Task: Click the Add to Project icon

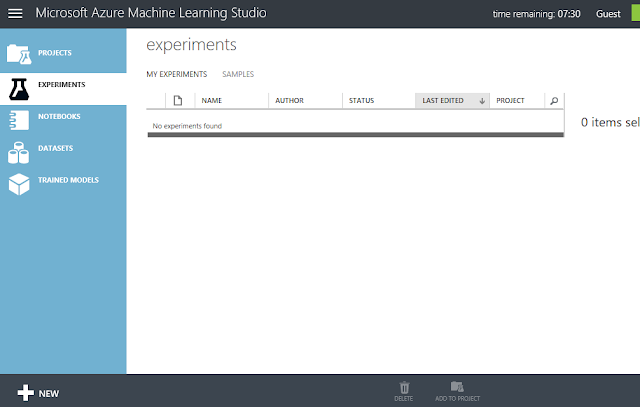Action: coord(457,387)
